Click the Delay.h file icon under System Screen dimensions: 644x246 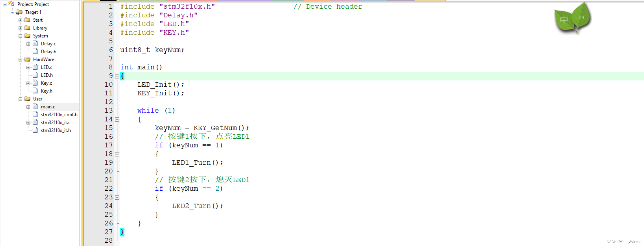click(x=35, y=51)
